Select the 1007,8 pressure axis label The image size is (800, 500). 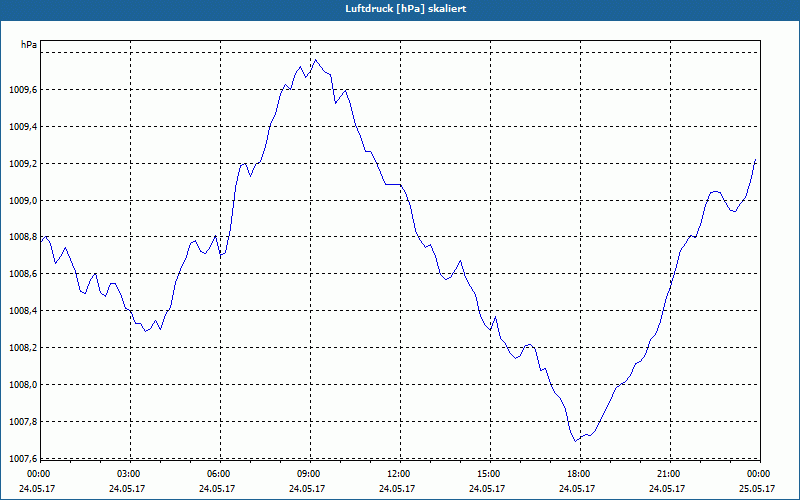coord(20,422)
